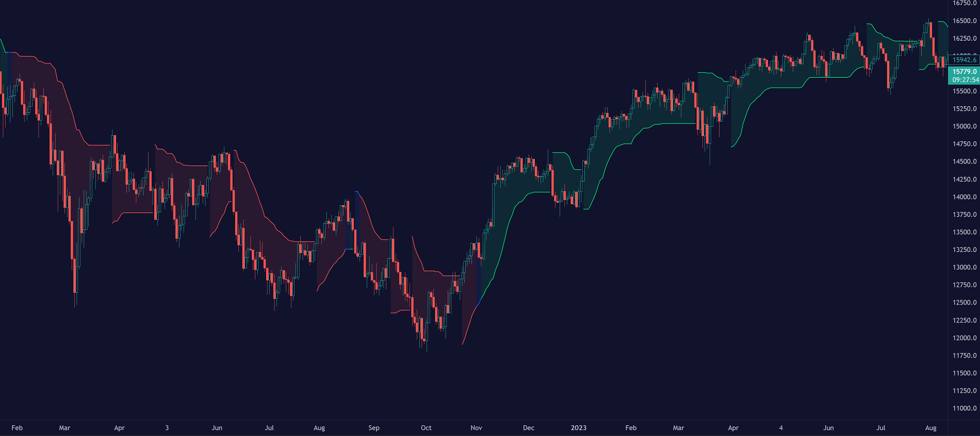Click the 14000.0 price scale label

[x=965, y=197]
